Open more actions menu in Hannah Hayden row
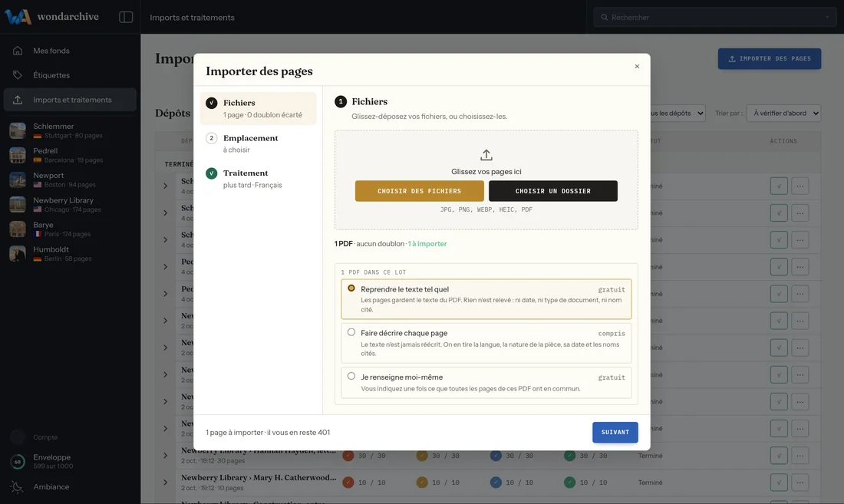Image resolution: width=844 pixels, height=504 pixels. [799, 456]
